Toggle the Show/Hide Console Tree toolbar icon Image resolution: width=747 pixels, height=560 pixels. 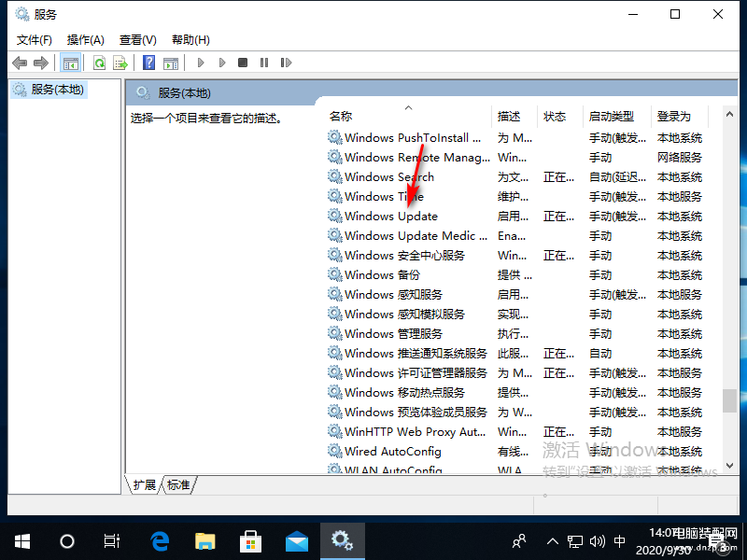pyautogui.click(x=71, y=63)
